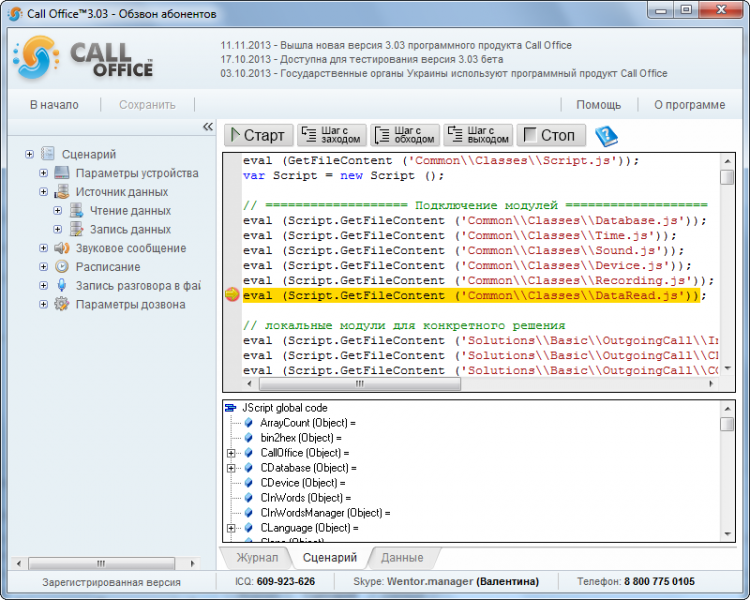The height and width of the screenshot is (600, 750).
Task: Click the CInWordsManager variable cube icon
Action: (248, 512)
